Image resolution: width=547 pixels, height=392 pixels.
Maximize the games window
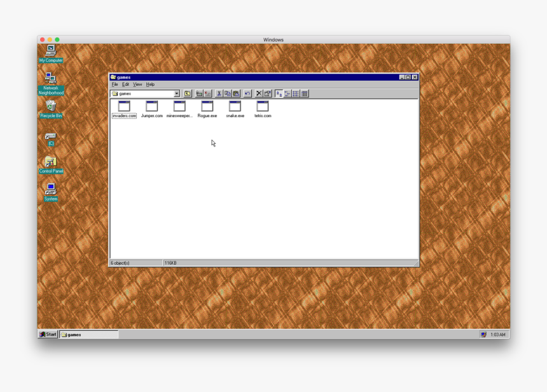(408, 77)
